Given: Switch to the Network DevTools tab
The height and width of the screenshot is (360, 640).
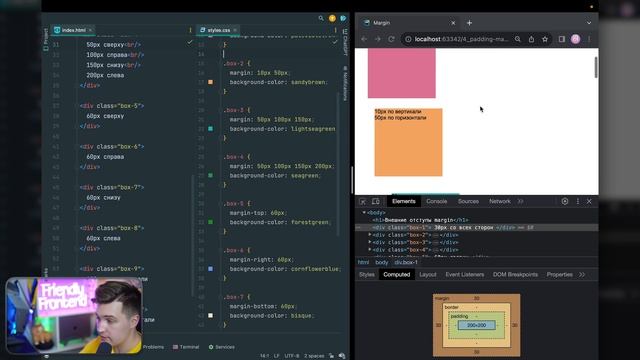Looking at the screenshot, I should tap(500, 202).
